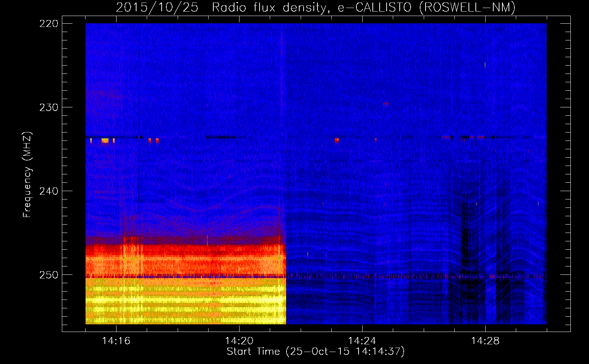Click the Start Time axis caption
Screen dimensions: 589x364
[x=316, y=352]
